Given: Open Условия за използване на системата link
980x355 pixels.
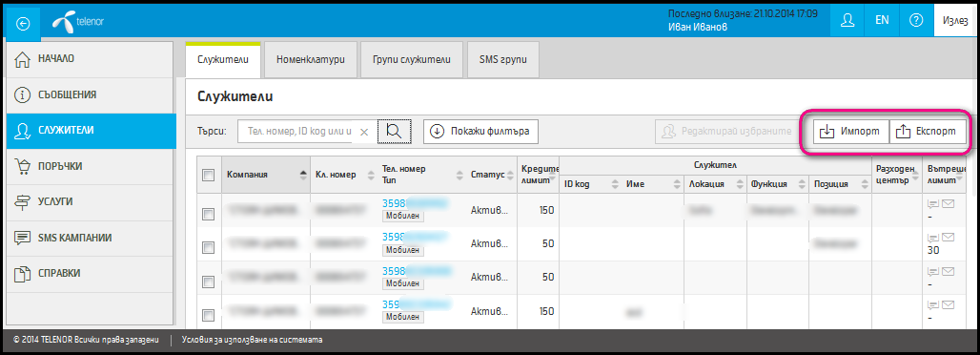Looking at the screenshot, I should point(253,340).
